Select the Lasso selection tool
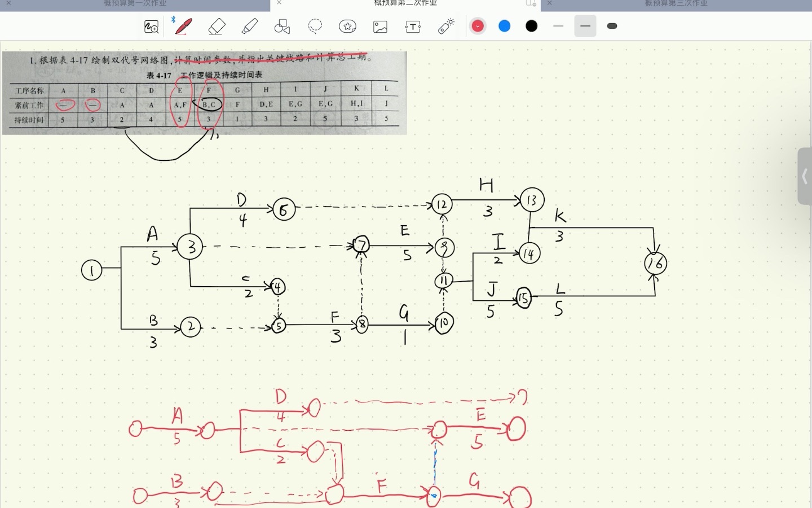812x508 pixels. [x=315, y=27]
